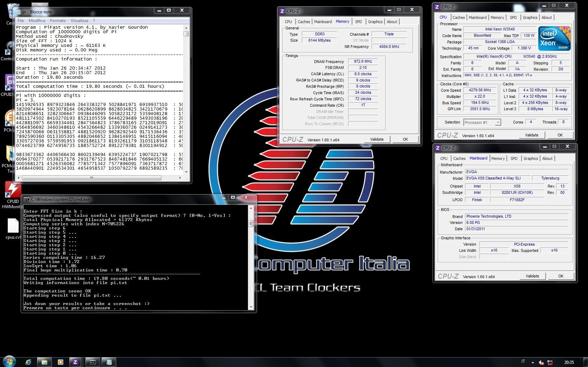Image resolution: width=588 pixels, height=367 pixels.
Task: Click the network tray icon
Action: [550, 362]
